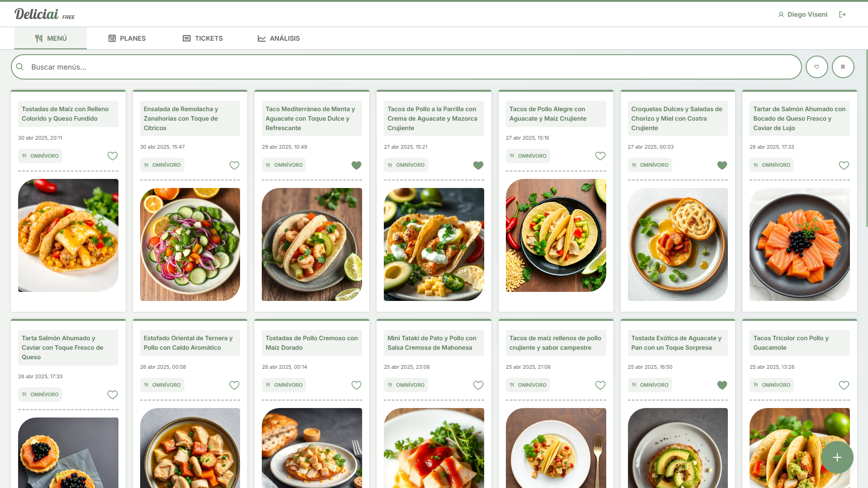Unfavorite Croquetas Dulces y Saladas card
Screen dimensions: 868x488
point(722,165)
